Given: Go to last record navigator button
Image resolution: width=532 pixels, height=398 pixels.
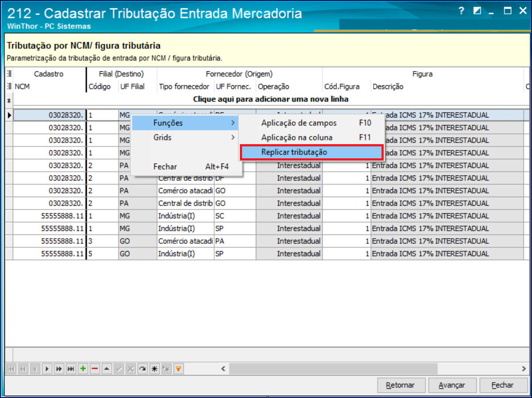Looking at the screenshot, I should pyautogui.click(x=71, y=369).
